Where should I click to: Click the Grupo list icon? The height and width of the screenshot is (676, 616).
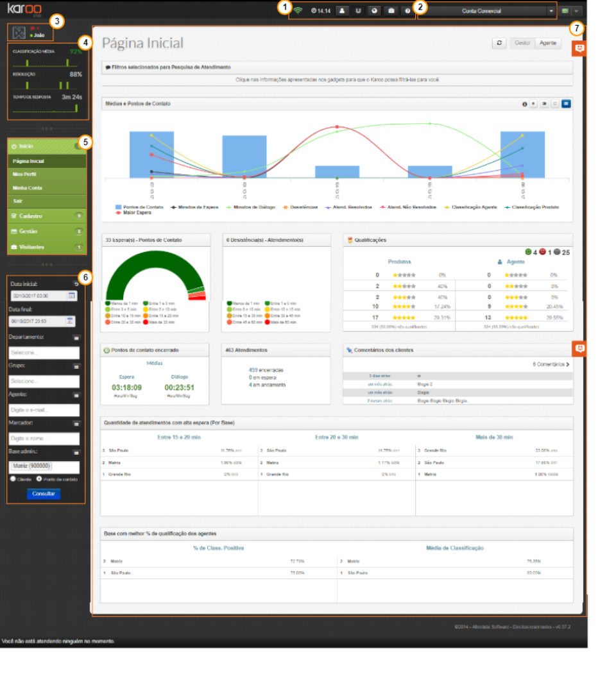76,367
